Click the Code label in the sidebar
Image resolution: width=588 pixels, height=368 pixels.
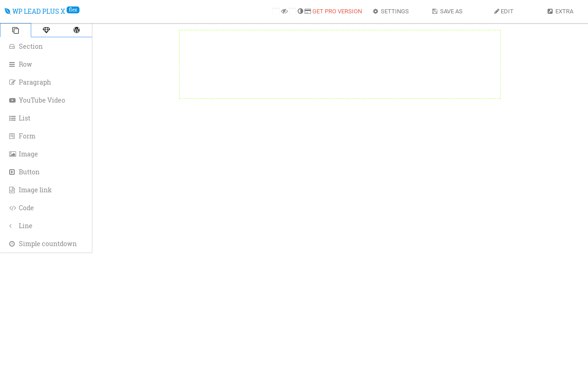tap(26, 208)
